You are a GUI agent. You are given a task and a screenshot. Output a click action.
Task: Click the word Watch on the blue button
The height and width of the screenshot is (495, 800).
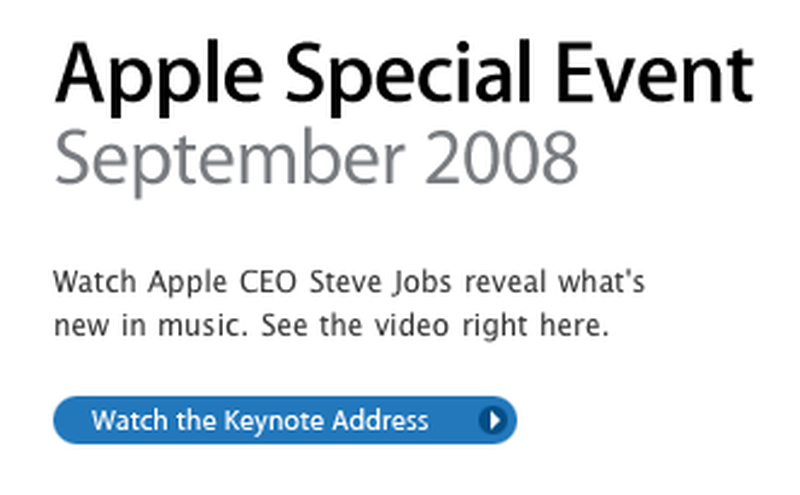pyautogui.click(x=130, y=420)
